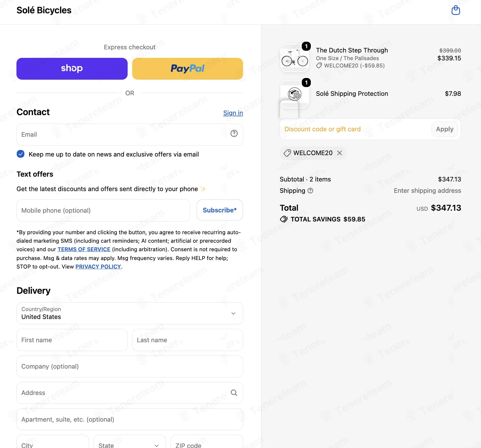Open the shopping bag cart icon
Screen dimensions: 481x448
(455, 10)
